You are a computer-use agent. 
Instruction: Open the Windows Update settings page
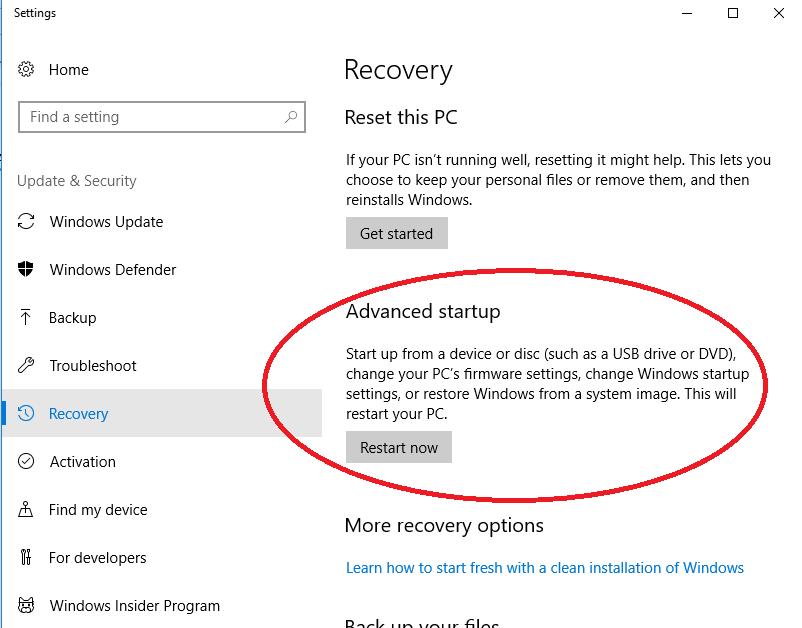pos(106,222)
